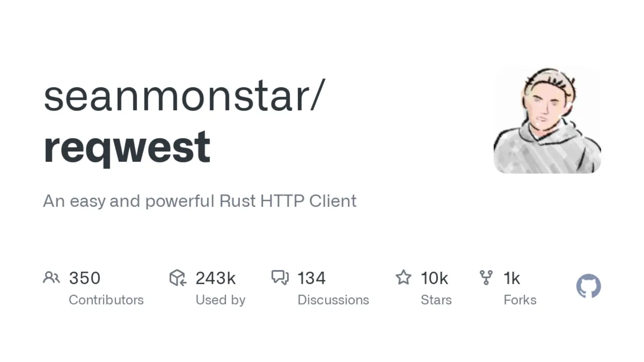644x362 pixels.
Task: Select the Forks label
Action: 520,300
